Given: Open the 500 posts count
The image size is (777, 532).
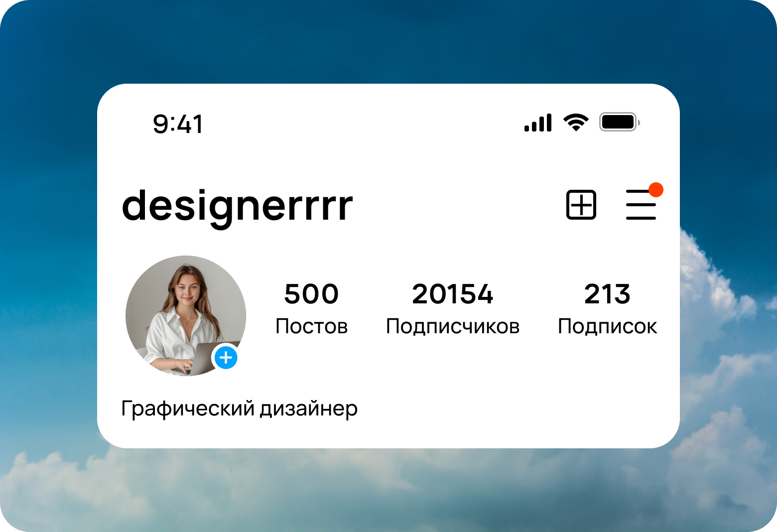Looking at the screenshot, I should (311, 294).
